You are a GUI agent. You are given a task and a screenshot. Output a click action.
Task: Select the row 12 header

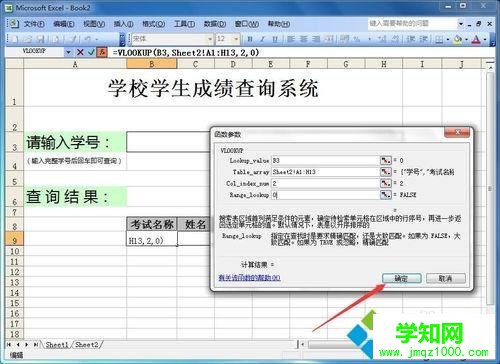(x=14, y=272)
